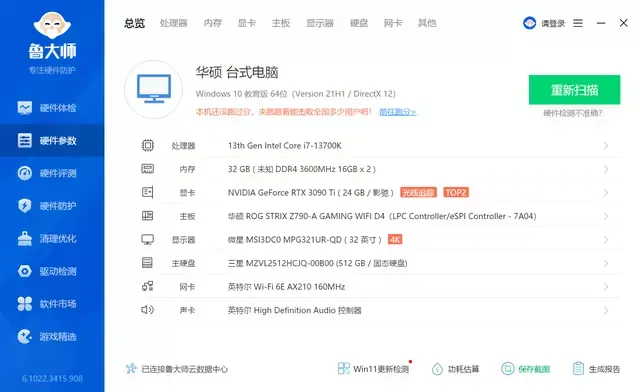Click the 网卡 network icon
Viewport: 640px width, 392px height.
click(148, 286)
